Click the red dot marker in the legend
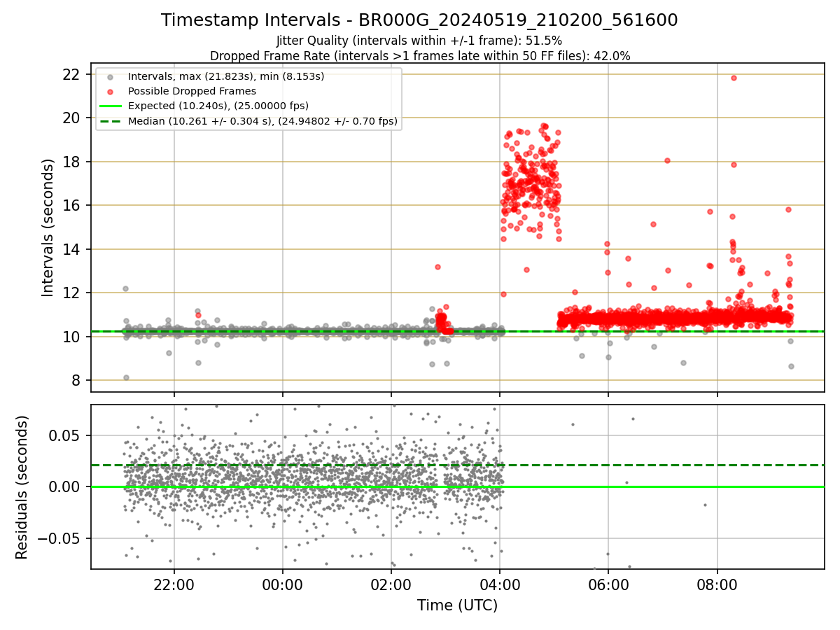 pyautogui.click(x=108, y=92)
